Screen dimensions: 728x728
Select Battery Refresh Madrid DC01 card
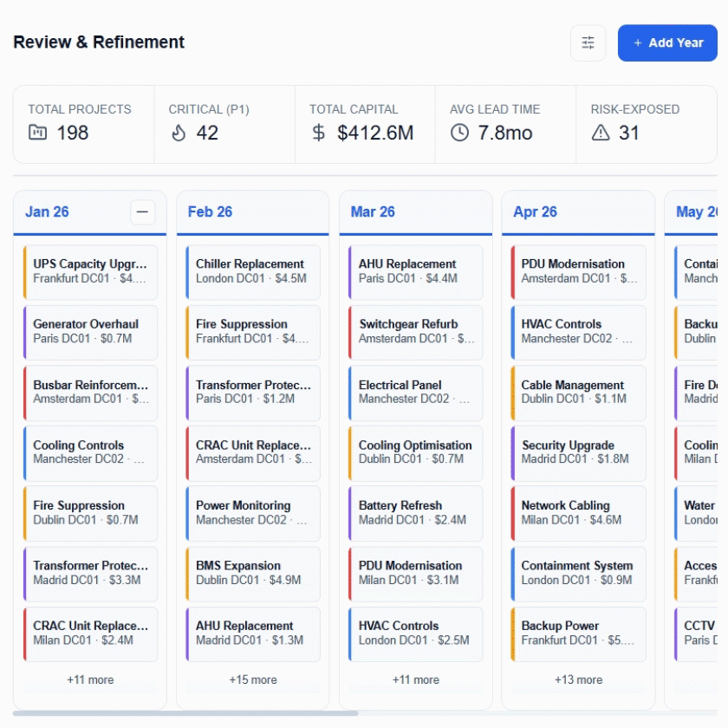[415, 512]
